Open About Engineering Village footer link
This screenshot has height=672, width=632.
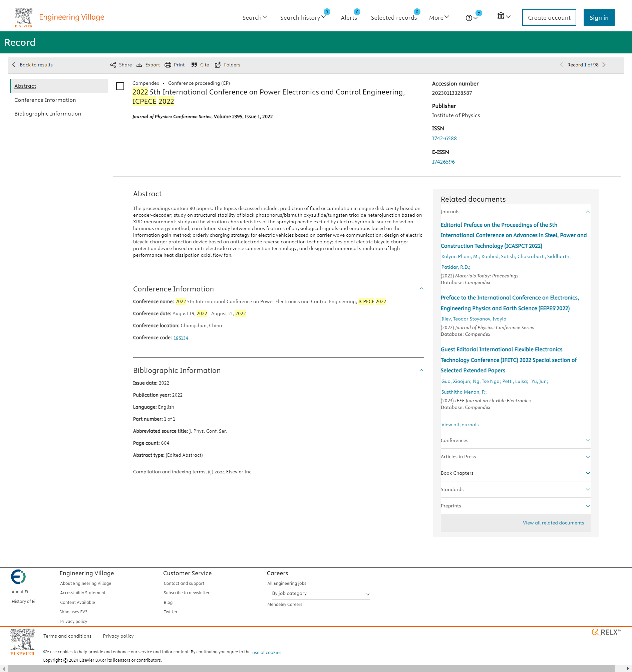point(85,584)
